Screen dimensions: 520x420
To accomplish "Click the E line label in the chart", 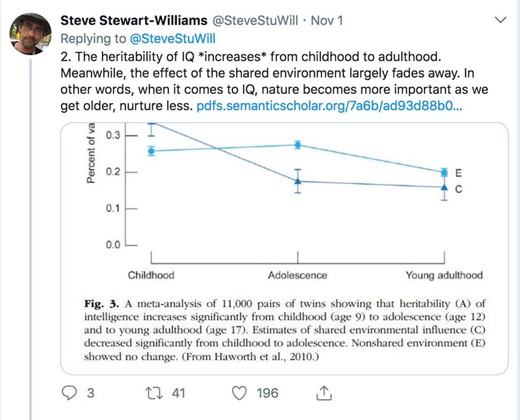I will 458,172.
